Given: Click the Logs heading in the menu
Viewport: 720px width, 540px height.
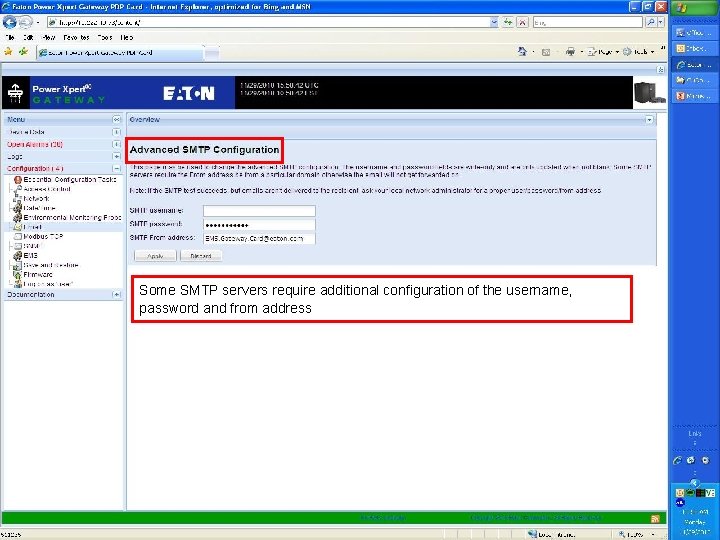Looking at the screenshot, I should click(x=15, y=157).
